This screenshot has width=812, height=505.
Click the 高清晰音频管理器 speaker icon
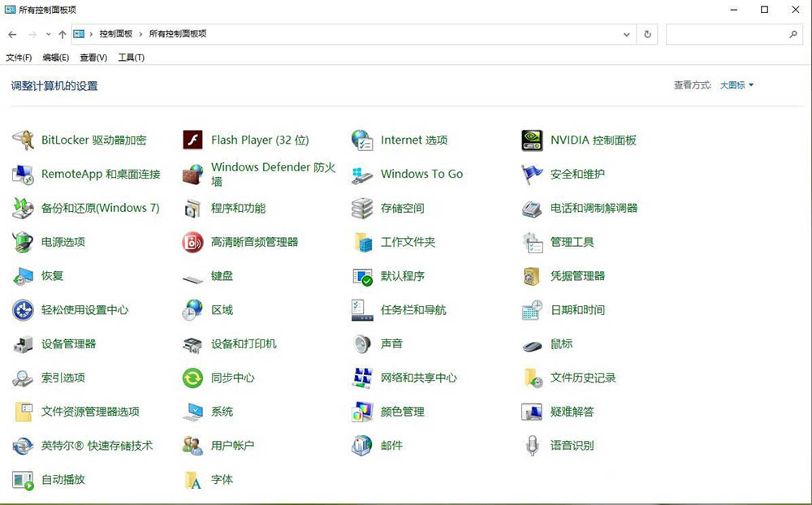coord(192,242)
